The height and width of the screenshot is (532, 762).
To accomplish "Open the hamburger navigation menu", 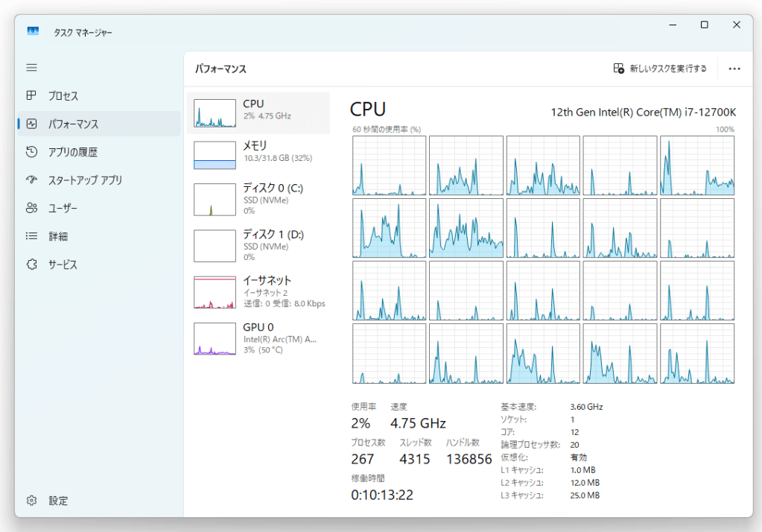I will tap(31, 68).
